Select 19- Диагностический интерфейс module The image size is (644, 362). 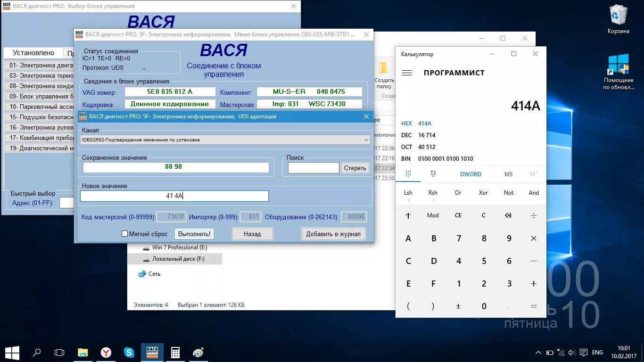[40, 148]
